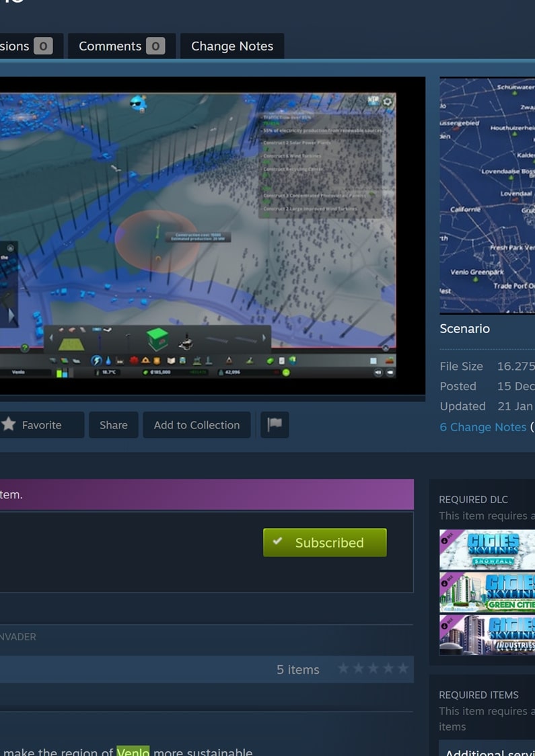Open the Green Cities DLC banner

pyautogui.click(x=487, y=592)
